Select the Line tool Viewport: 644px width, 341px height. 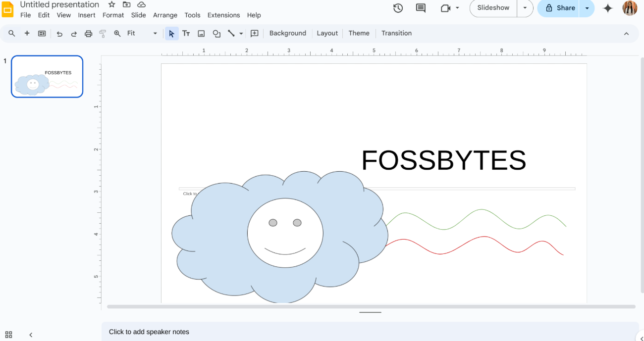point(231,33)
